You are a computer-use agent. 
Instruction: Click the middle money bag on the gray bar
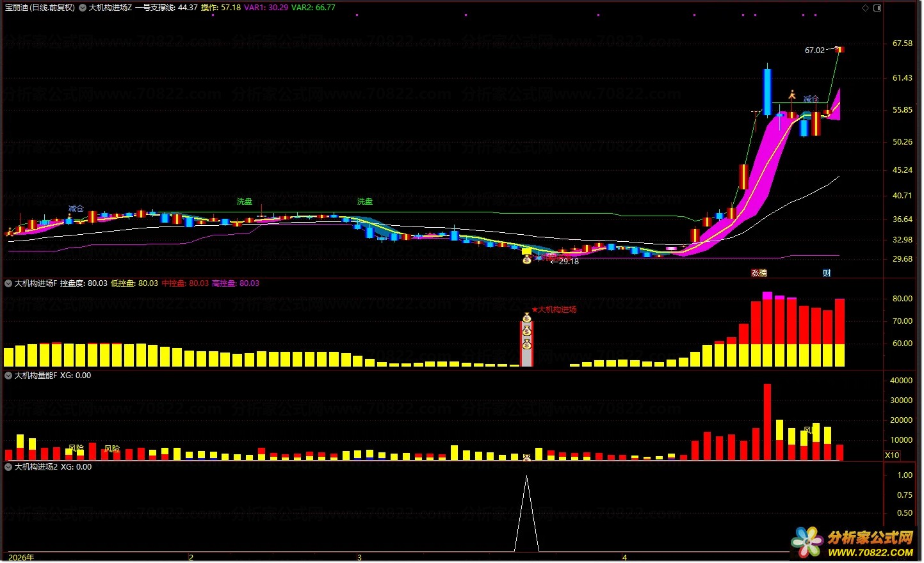coord(527,331)
